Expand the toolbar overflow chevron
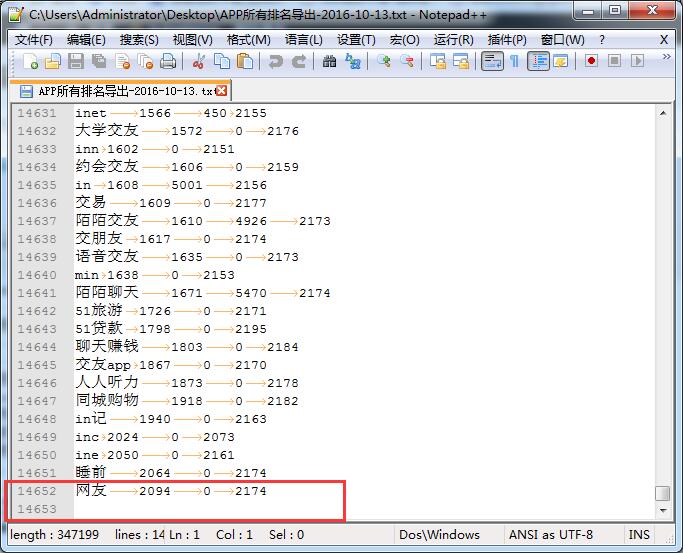 [x=666, y=57]
